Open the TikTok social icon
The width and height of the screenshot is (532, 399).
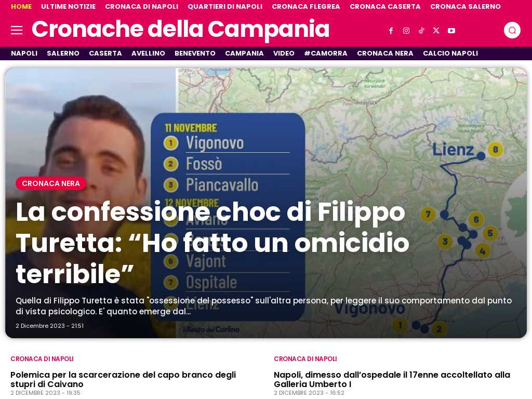(x=421, y=31)
